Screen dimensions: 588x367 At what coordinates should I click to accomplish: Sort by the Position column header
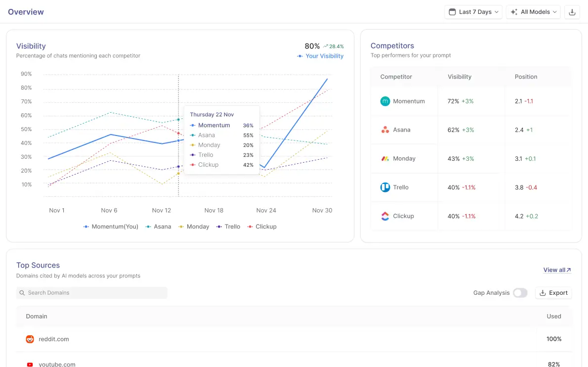pyautogui.click(x=526, y=77)
